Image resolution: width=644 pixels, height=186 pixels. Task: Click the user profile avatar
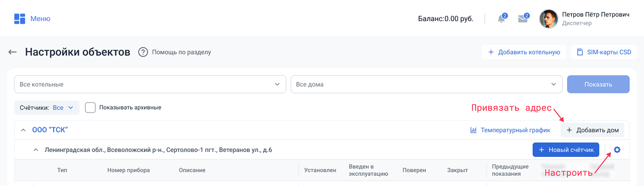click(549, 19)
